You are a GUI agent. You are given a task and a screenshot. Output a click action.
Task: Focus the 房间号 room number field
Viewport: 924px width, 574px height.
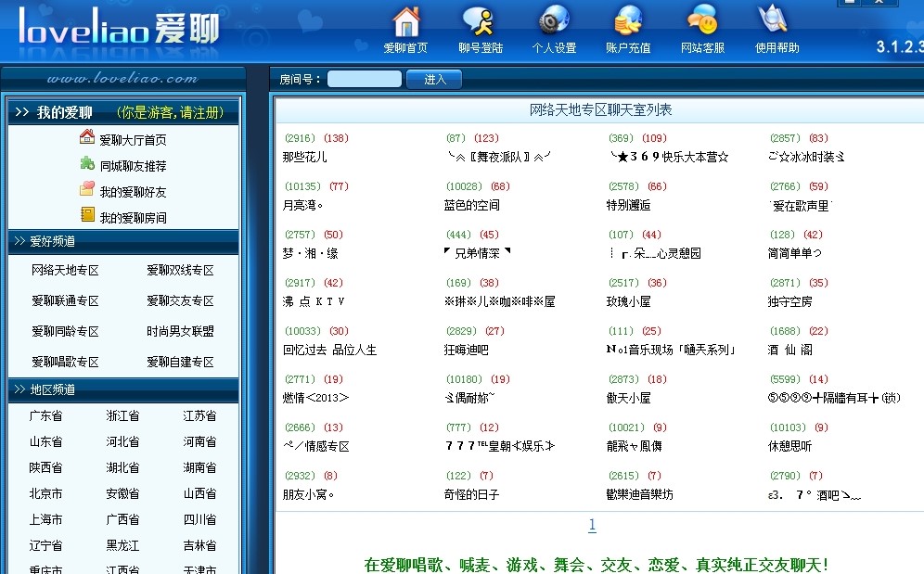click(365, 79)
